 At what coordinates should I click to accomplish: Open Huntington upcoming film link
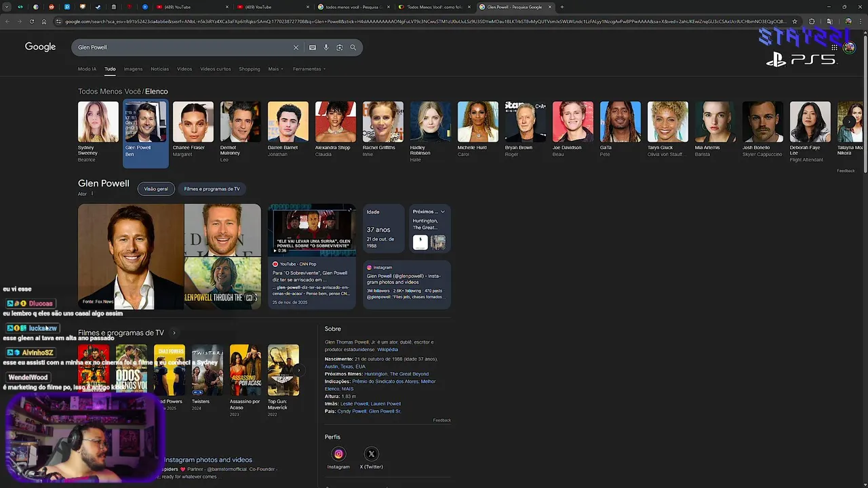pos(376,374)
